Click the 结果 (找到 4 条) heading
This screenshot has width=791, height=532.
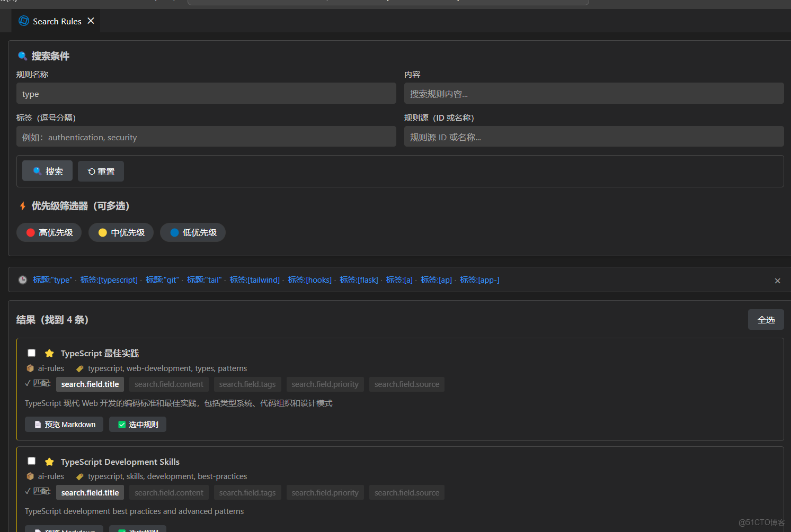[x=52, y=320]
